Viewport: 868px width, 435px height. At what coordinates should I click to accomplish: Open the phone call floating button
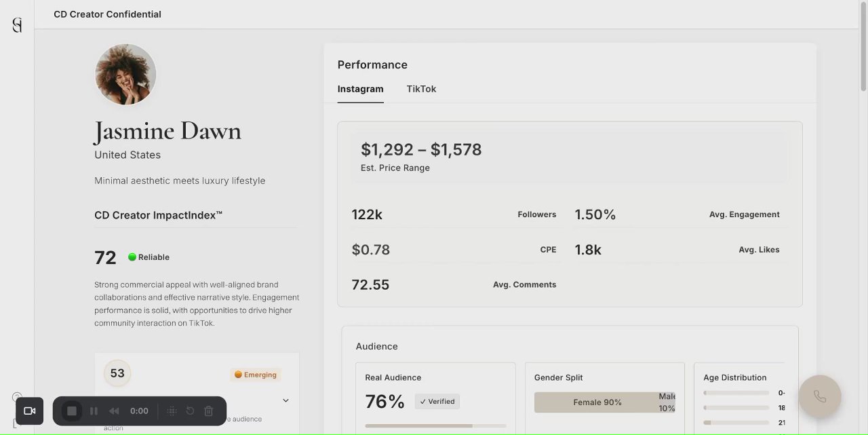820,396
